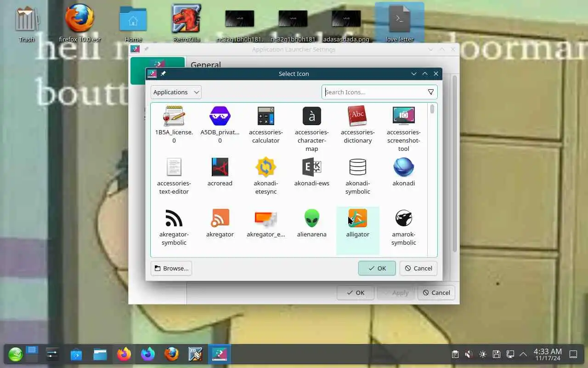Click the filter icon in search field
588x368 pixels.
(431, 92)
